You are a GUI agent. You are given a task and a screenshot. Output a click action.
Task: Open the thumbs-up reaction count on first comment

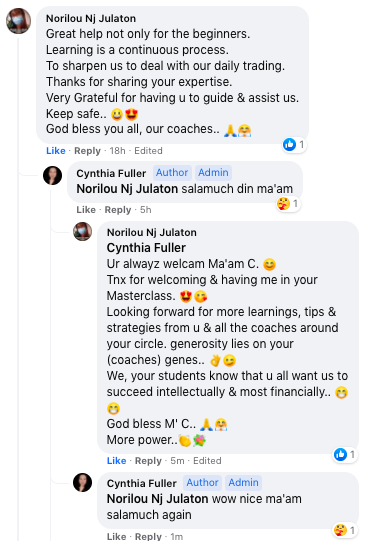tap(294, 145)
